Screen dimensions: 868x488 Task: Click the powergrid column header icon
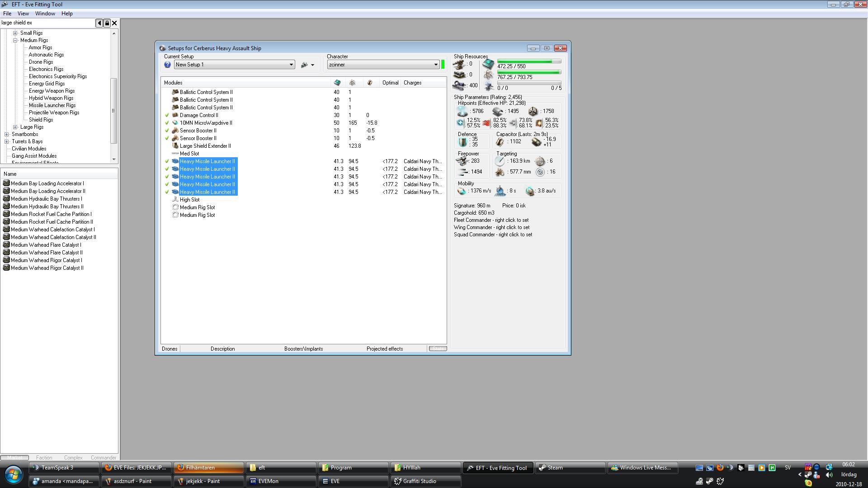(352, 83)
